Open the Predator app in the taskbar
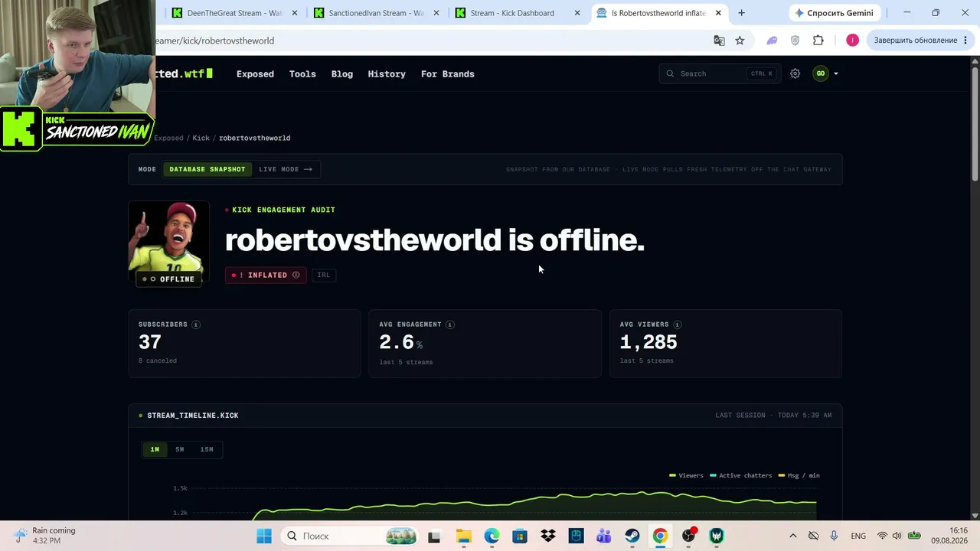 (717, 536)
